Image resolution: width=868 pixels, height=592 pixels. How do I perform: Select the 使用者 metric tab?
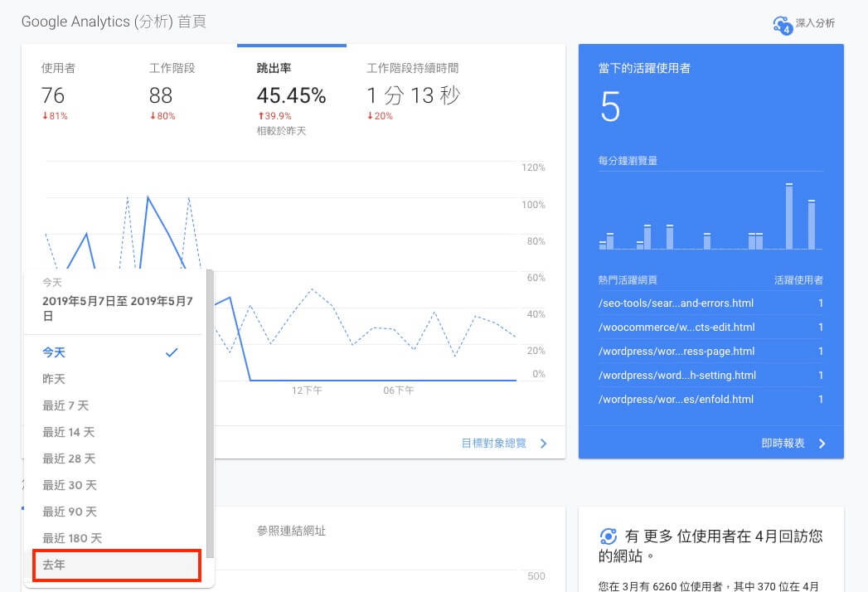58,93
